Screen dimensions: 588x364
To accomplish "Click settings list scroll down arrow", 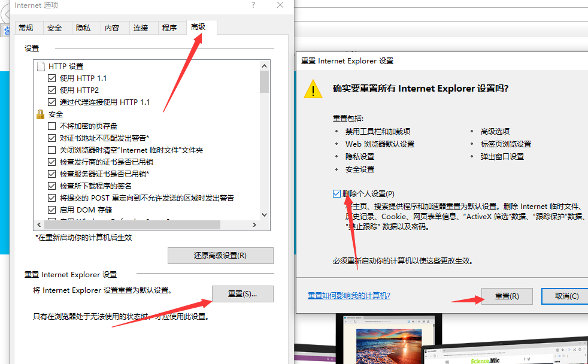I will (x=265, y=215).
